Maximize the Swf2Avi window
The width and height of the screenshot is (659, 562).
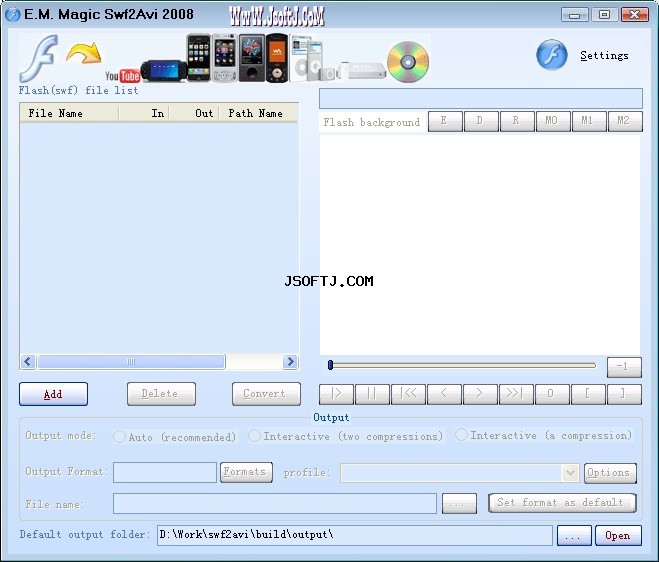[x=604, y=15]
